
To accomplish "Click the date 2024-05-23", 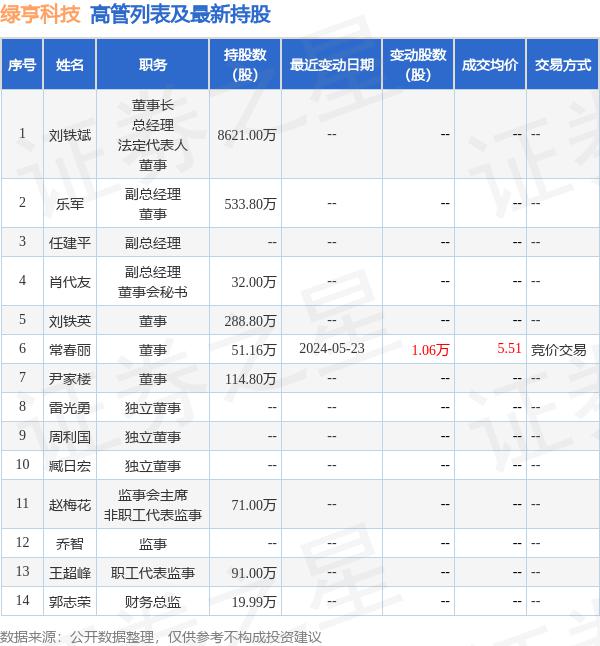I will pos(331,350).
